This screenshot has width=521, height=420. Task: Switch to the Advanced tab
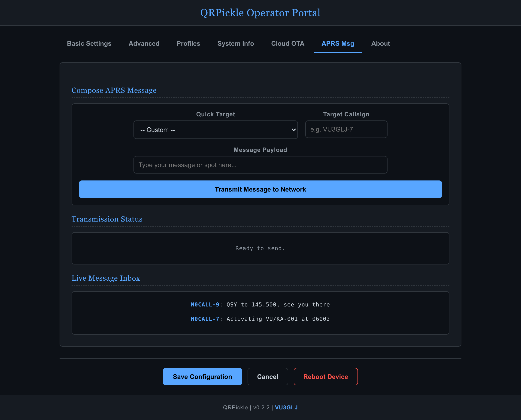click(144, 44)
